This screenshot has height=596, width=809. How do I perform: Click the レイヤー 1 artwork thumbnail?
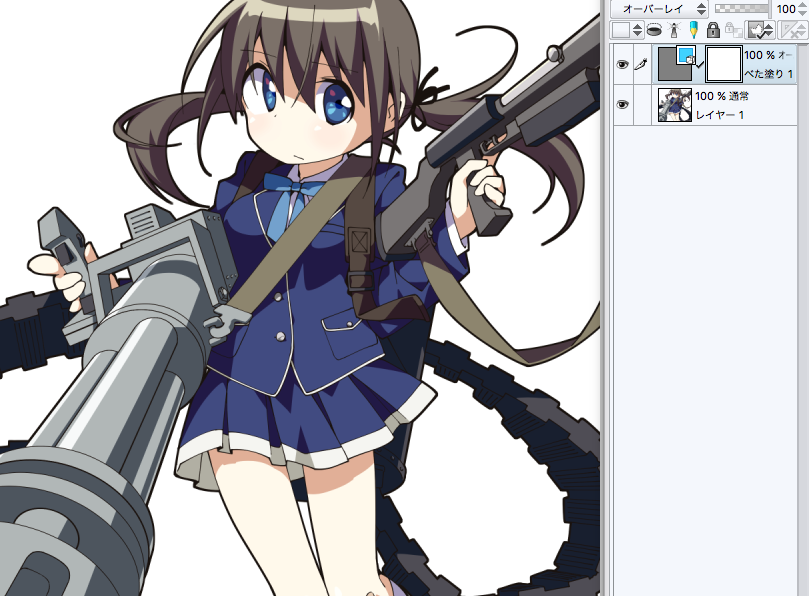(675, 105)
